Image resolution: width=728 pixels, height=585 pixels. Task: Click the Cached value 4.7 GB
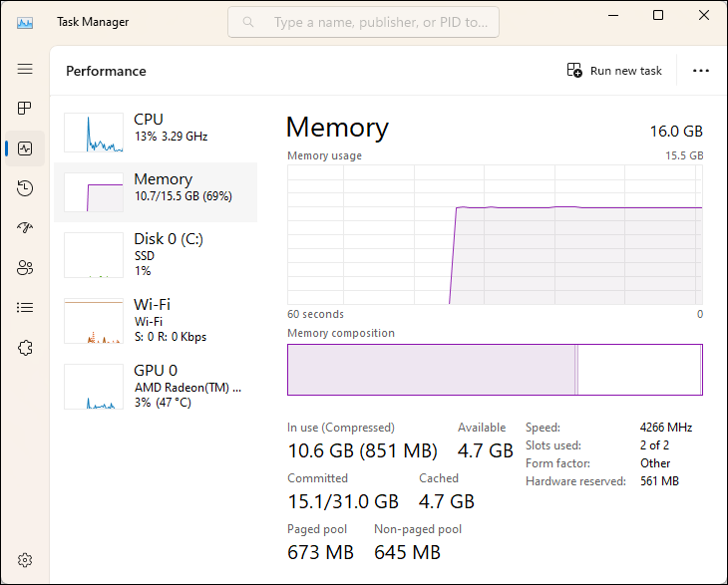click(x=447, y=501)
